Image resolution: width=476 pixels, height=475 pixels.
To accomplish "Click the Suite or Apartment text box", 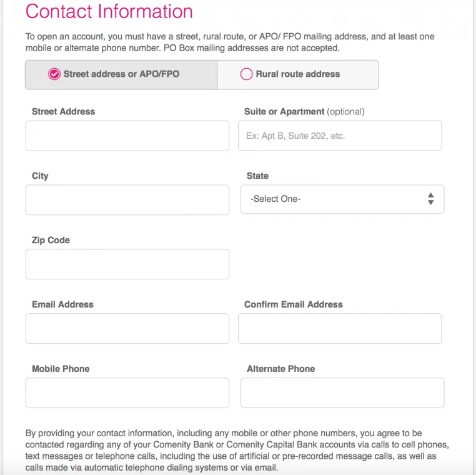I will point(340,136).
